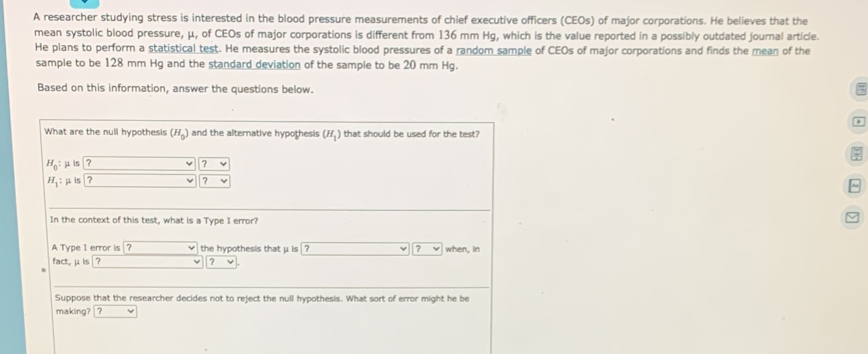The width and height of the screenshot is (868, 354).
Task: Open the calculator icon in the right sidebar
Action: click(x=856, y=153)
